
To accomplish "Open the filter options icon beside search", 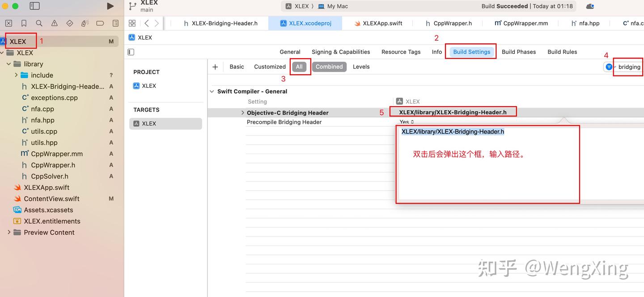I will coord(609,67).
